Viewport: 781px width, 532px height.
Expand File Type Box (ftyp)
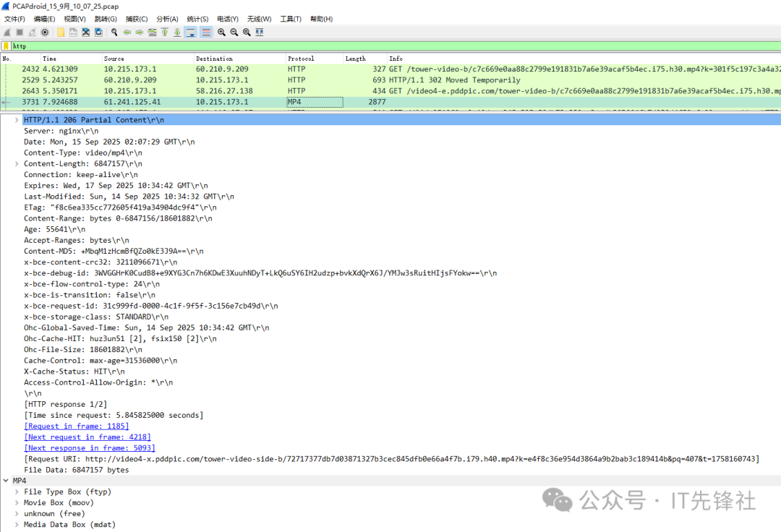click(x=17, y=492)
